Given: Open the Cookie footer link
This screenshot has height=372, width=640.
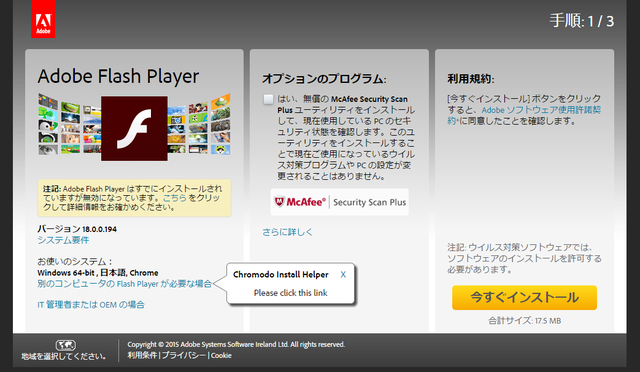Looking at the screenshot, I should (x=221, y=356).
